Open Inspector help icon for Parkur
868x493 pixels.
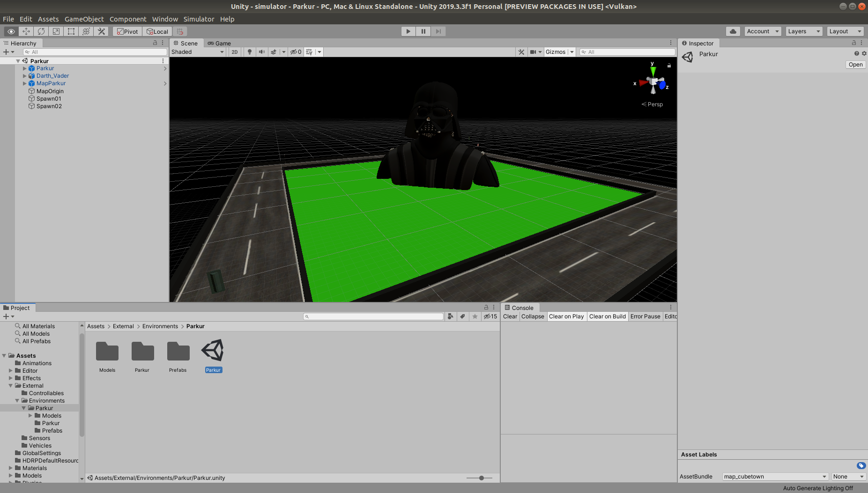pyautogui.click(x=856, y=53)
